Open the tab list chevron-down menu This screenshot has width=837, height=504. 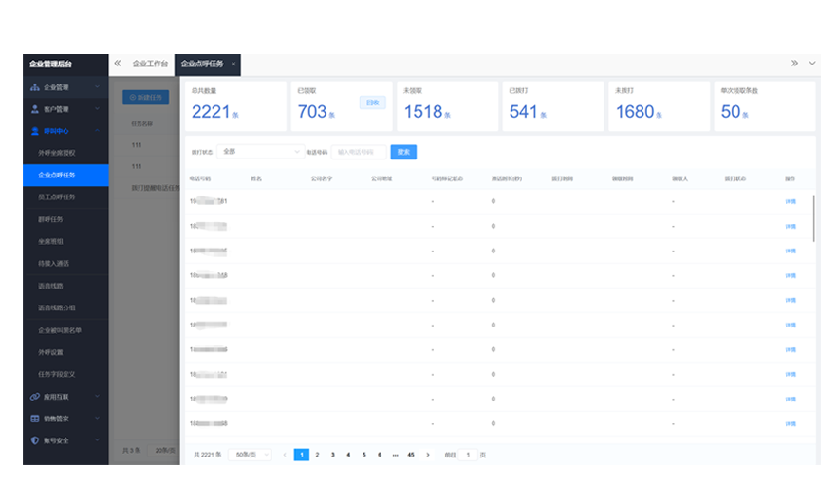[811, 64]
